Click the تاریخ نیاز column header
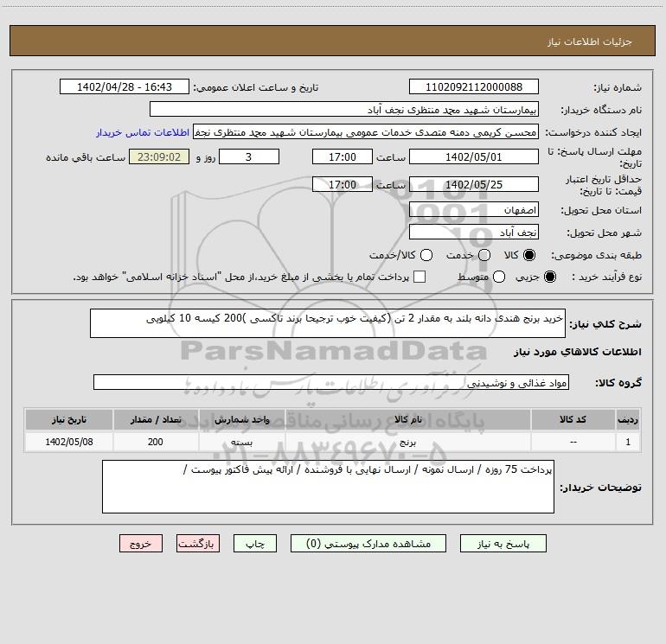666x644 pixels. click(69, 419)
